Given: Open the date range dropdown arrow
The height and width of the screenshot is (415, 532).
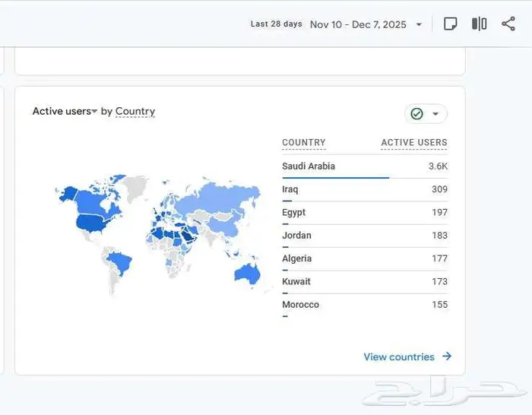Looking at the screenshot, I should (419, 25).
